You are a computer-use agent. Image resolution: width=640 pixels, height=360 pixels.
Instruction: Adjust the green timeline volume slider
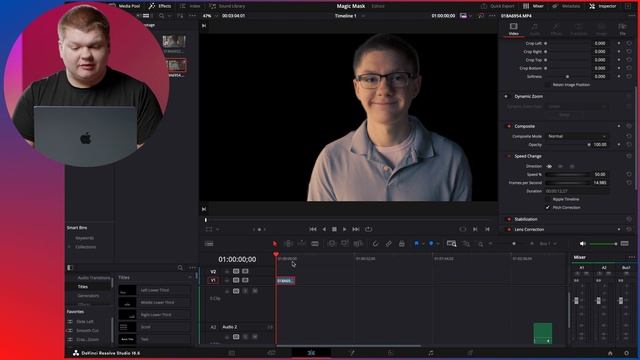tap(603, 244)
